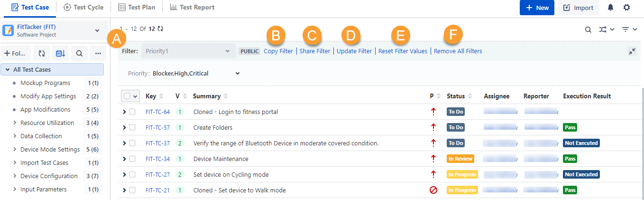
Task: Open test case FIT-TC-27
Action: click(157, 174)
